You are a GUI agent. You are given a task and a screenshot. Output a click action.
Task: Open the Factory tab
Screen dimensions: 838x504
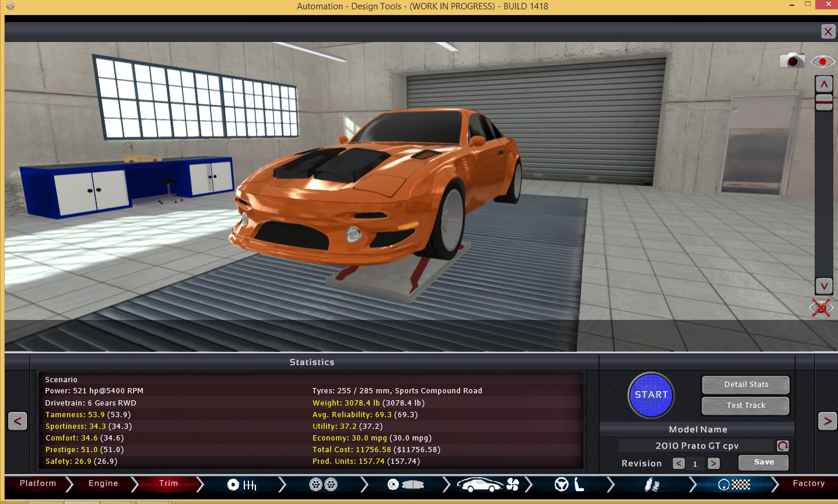(x=809, y=483)
